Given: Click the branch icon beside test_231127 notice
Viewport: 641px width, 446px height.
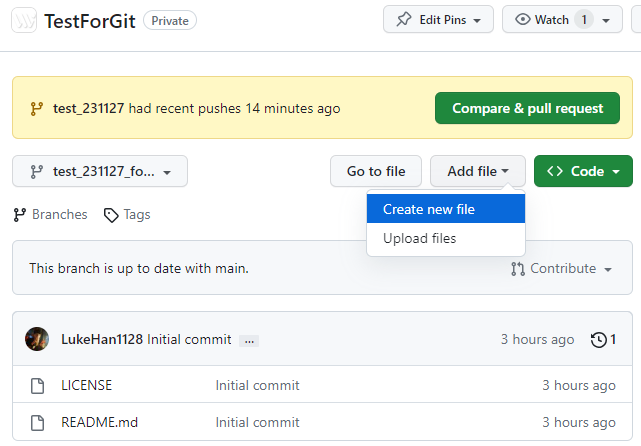Looking at the screenshot, I should coord(37,109).
